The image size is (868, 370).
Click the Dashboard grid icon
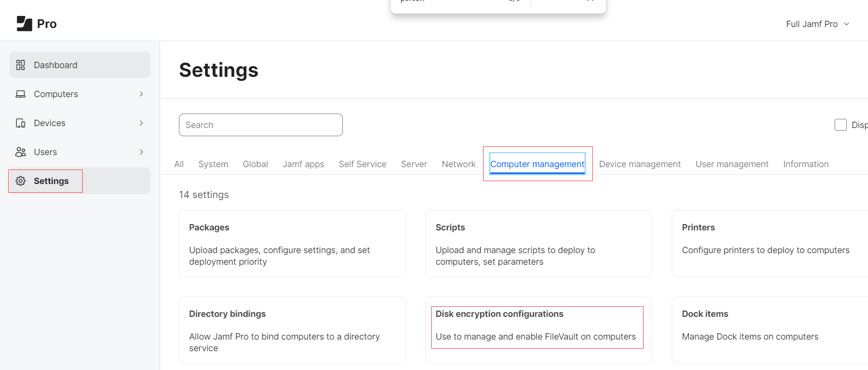(x=20, y=65)
